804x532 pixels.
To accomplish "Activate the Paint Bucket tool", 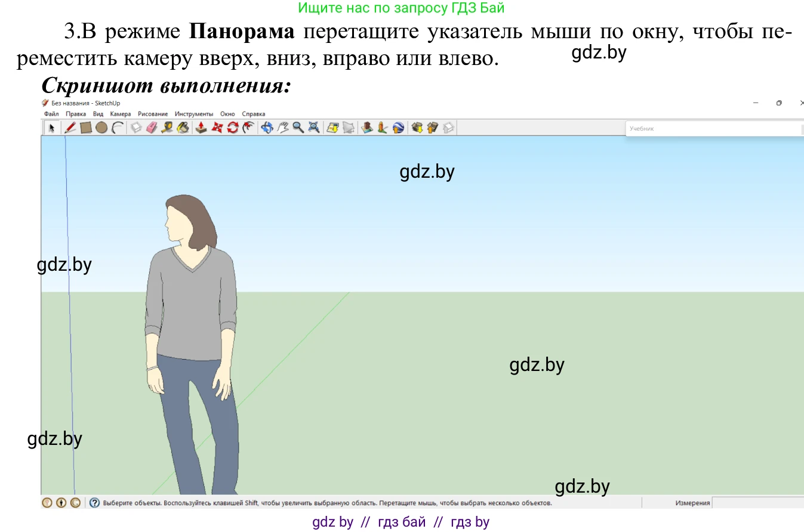I will (183, 128).
